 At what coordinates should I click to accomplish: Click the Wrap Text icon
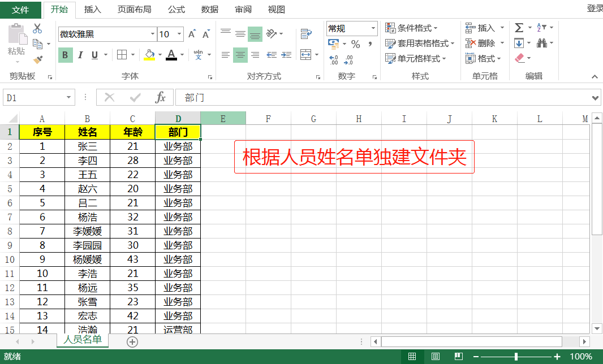point(305,34)
